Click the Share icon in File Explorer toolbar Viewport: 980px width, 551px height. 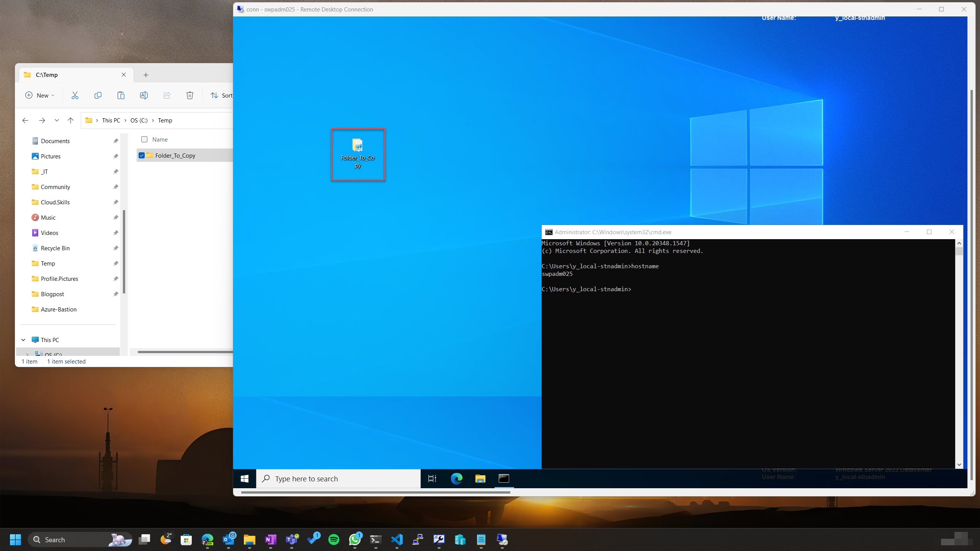pyautogui.click(x=167, y=95)
